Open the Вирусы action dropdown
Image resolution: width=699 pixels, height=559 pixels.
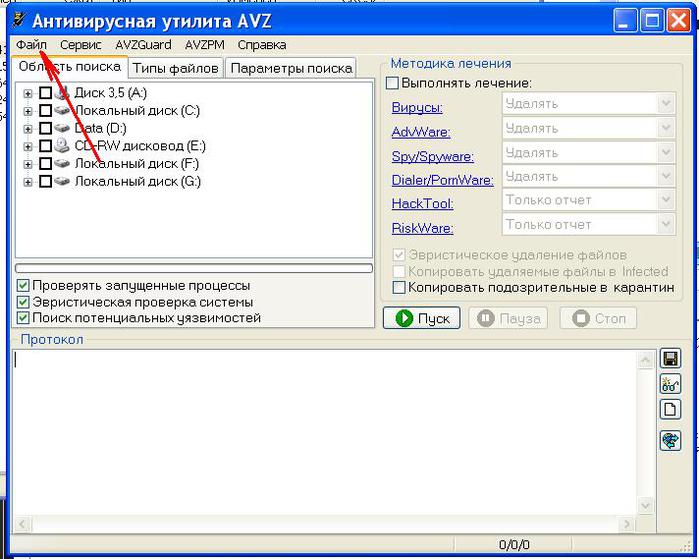[x=666, y=103]
